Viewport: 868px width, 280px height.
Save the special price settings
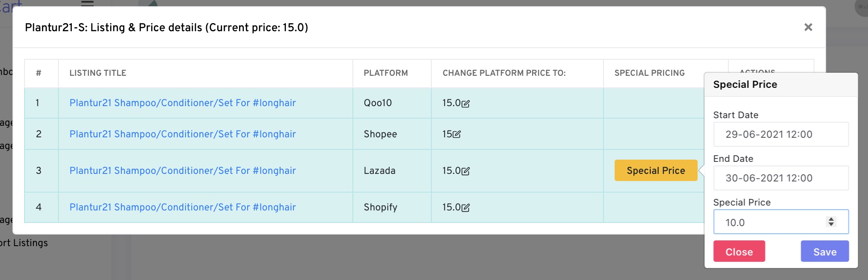coord(824,251)
